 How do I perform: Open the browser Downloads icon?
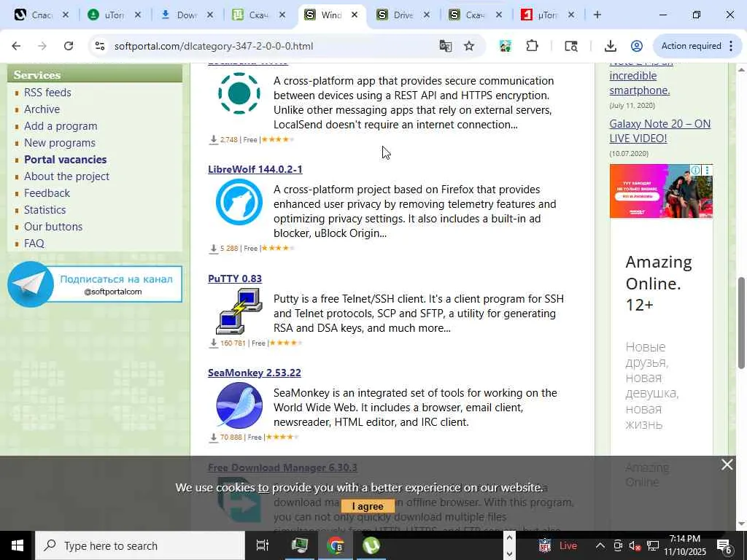611,46
